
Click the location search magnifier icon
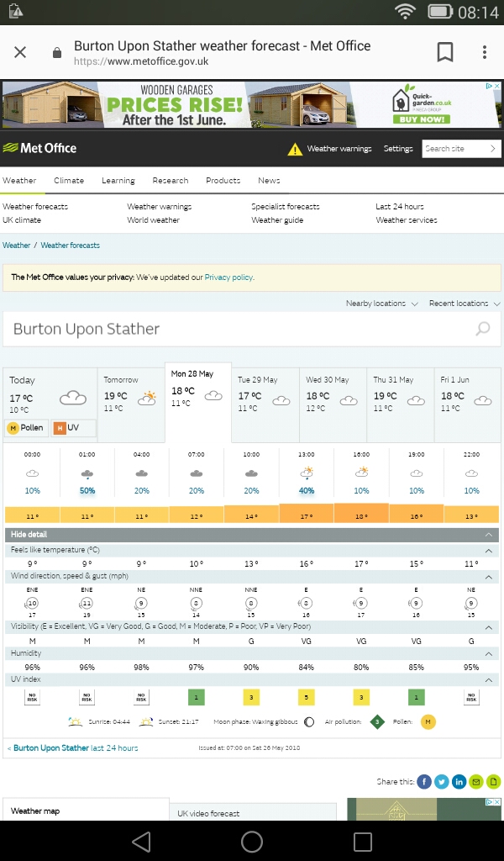pos(483,329)
